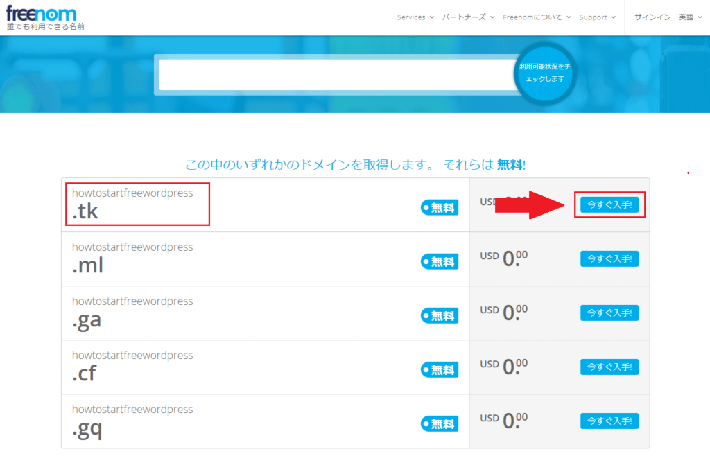
Task: Expand the パートナーズ menu
Action: (x=468, y=17)
